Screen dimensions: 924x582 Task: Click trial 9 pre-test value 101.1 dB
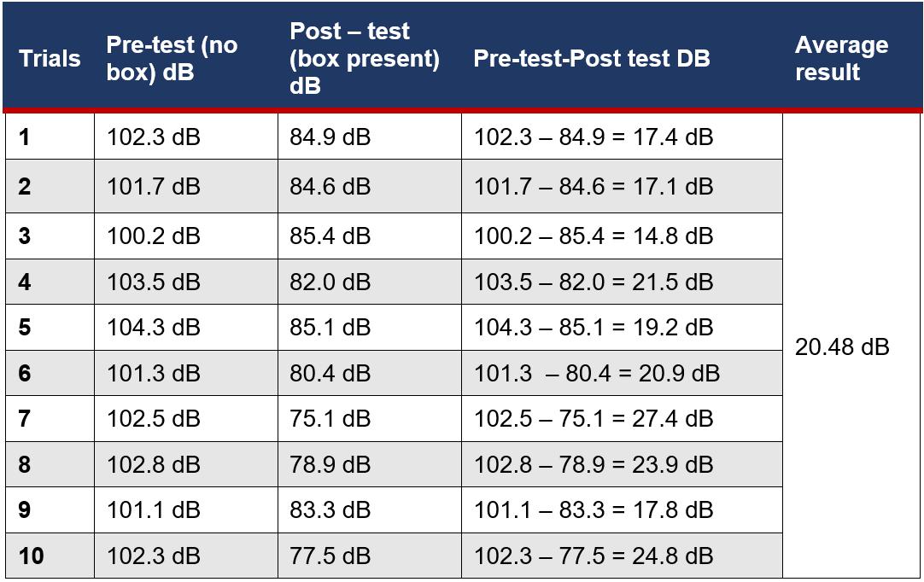(185, 509)
